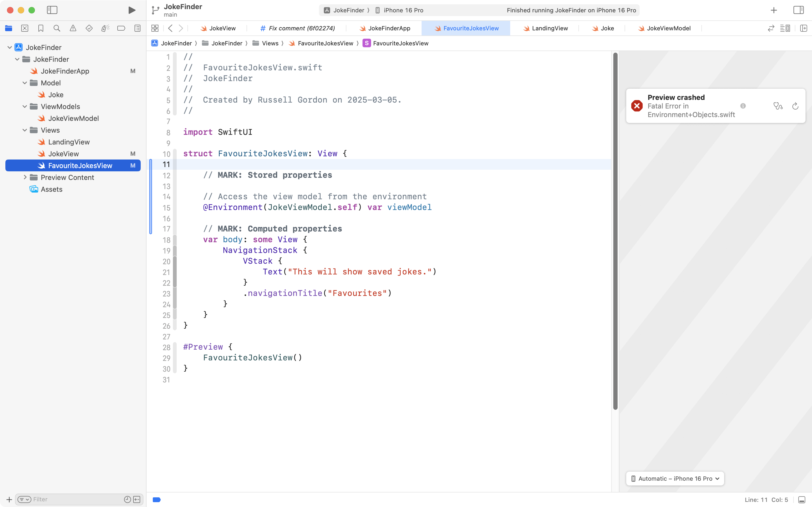The image size is (812, 507).
Task: Click the Diagnose preview crash icon
Action: pyautogui.click(x=778, y=106)
